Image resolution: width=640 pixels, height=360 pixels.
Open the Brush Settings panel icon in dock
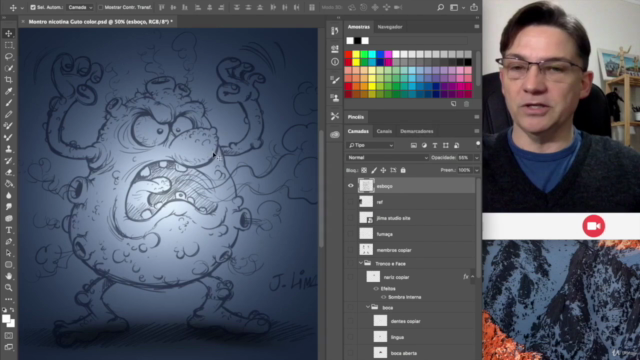tap(335, 80)
